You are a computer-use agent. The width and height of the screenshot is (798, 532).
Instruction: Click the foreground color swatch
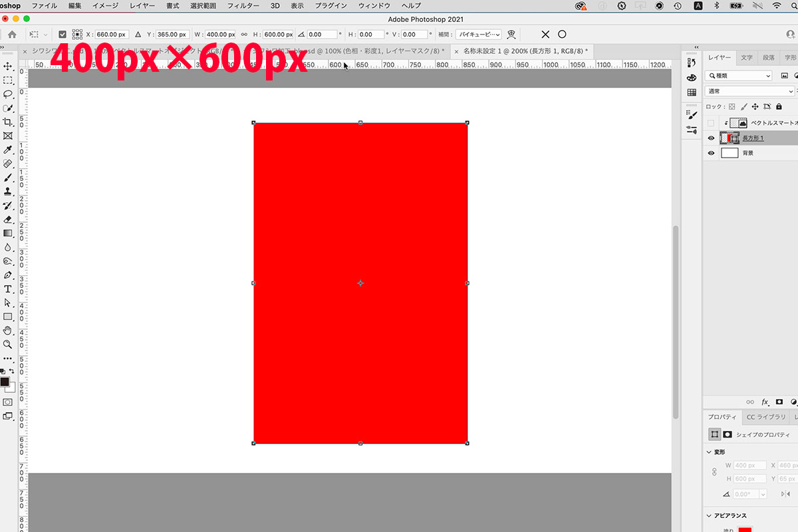pyautogui.click(x=5, y=382)
